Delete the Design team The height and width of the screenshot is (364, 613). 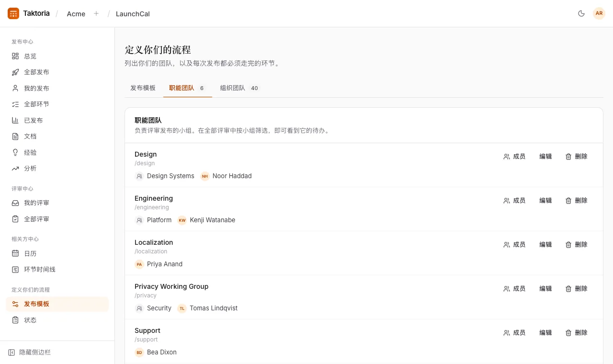(576, 157)
